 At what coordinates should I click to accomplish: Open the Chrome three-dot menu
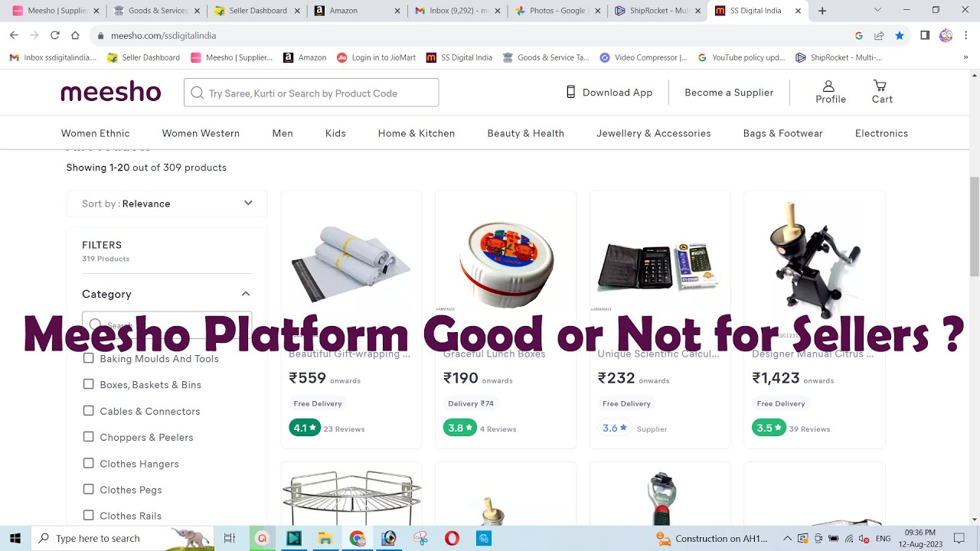point(966,35)
